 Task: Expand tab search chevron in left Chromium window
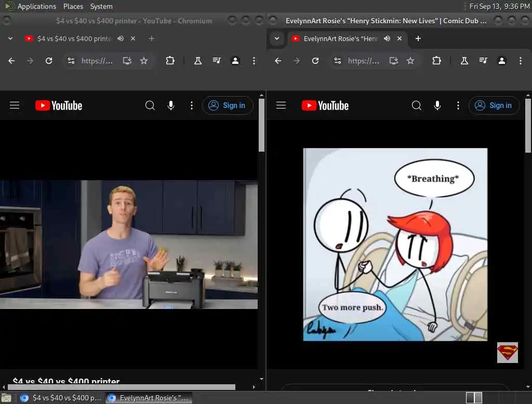pos(10,38)
